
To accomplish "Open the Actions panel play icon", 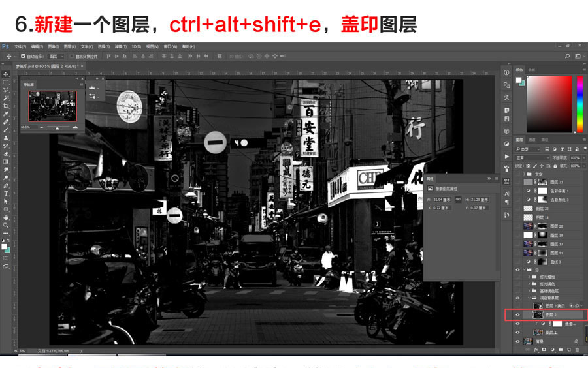I will [x=506, y=157].
